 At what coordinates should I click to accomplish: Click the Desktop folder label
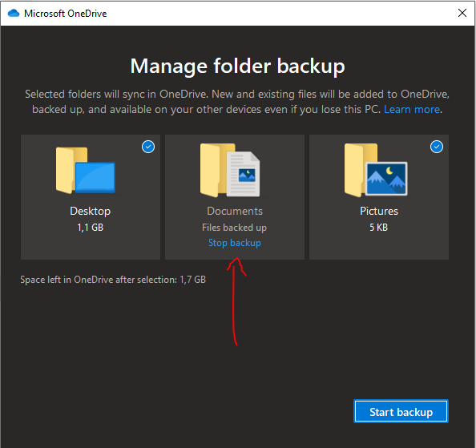(91, 212)
